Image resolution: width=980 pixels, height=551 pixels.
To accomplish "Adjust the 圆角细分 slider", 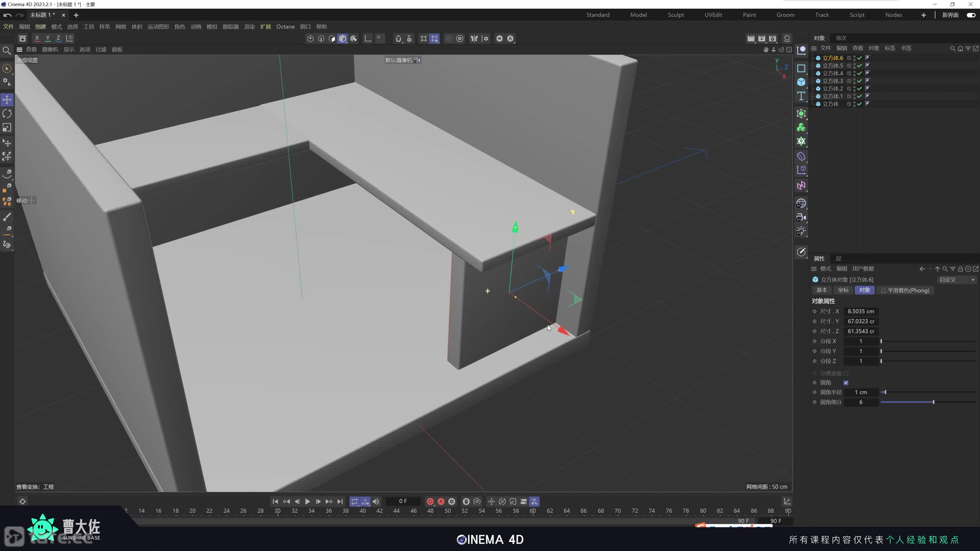I will [x=933, y=402].
